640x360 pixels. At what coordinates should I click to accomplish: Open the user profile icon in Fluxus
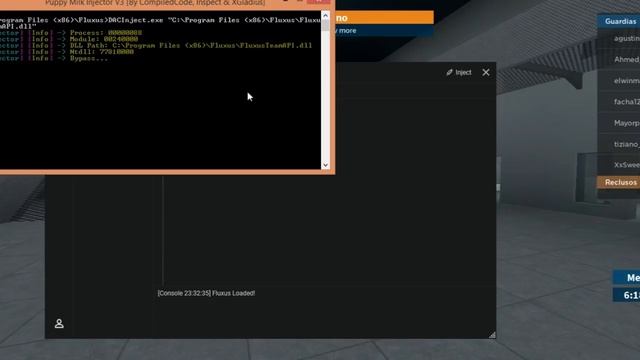tap(59, 324)
